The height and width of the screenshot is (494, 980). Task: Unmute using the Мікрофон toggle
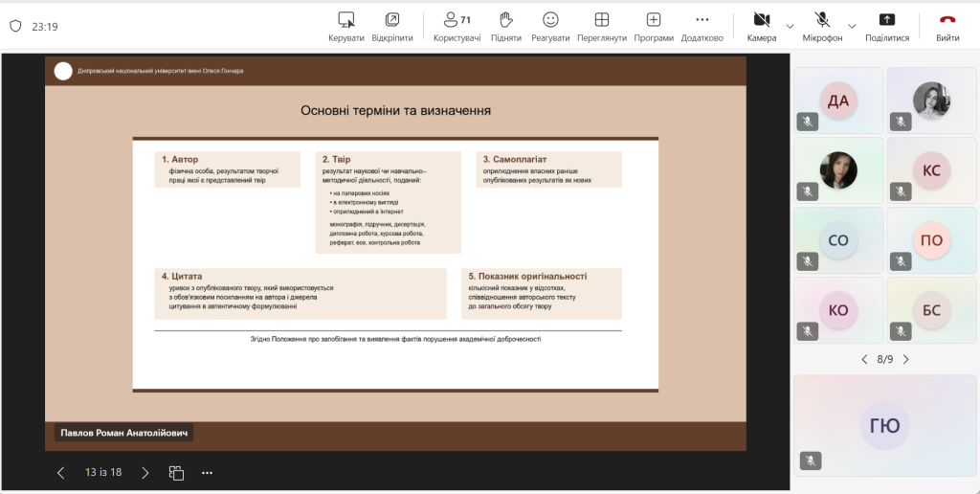coord(822,20)
